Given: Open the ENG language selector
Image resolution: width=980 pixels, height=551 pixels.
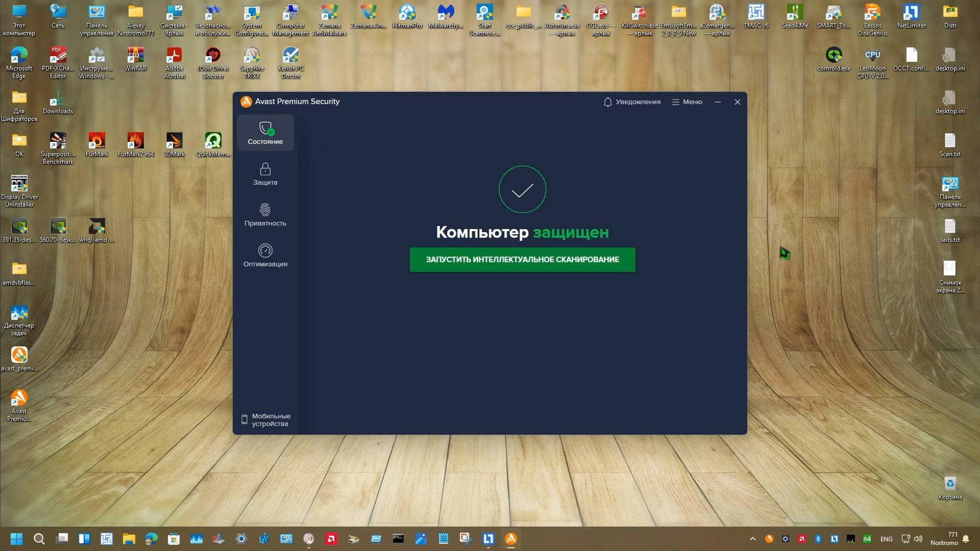Looking at the screenshot, I should (886, 538).
